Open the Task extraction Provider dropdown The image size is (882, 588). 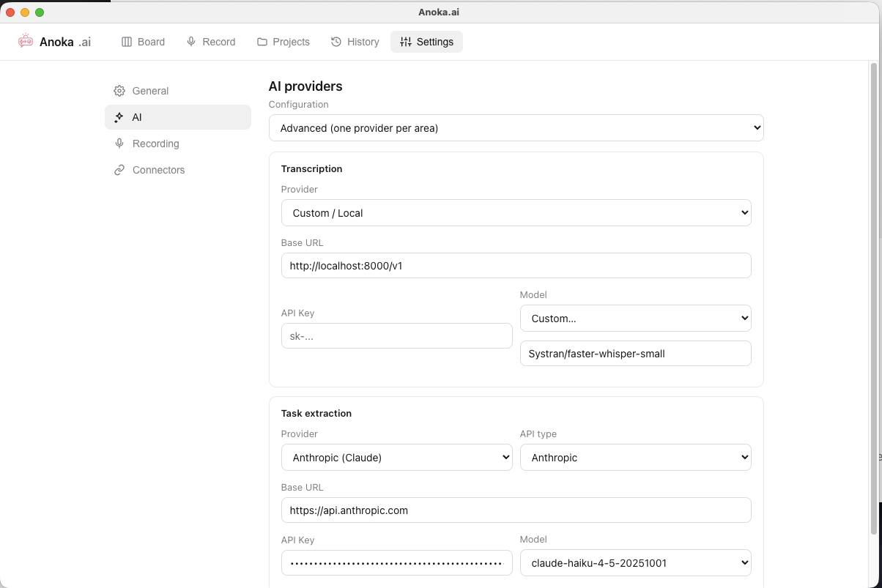397,458
